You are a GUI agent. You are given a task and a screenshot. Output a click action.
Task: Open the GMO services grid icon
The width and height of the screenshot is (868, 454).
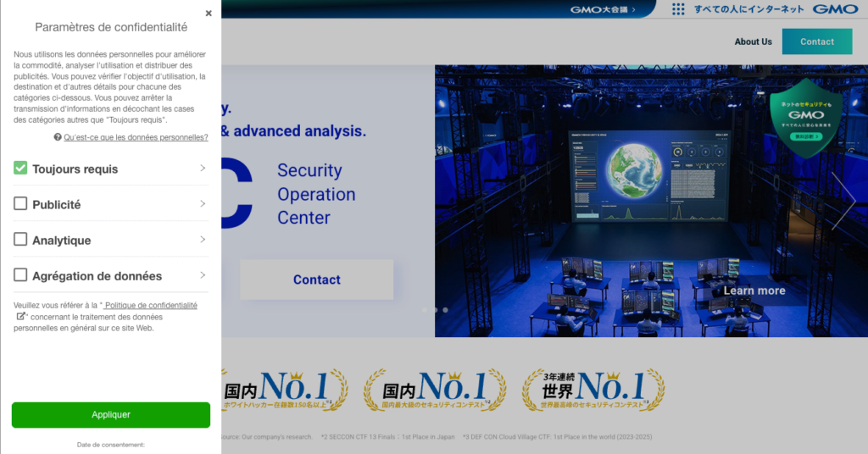678,8
